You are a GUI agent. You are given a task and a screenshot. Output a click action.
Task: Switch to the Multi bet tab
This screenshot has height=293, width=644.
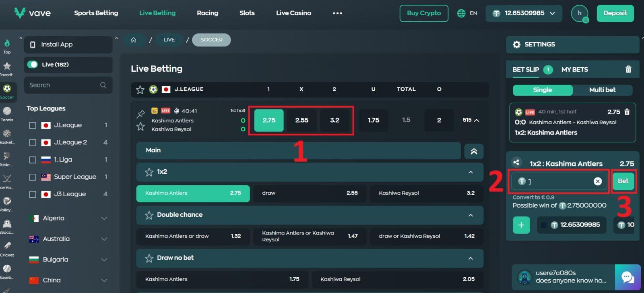(602, 90)
